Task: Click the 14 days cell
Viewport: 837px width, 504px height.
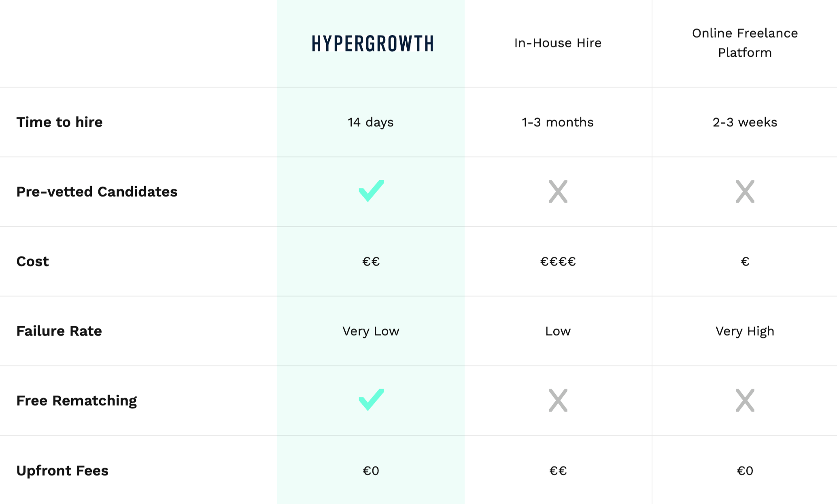Action: point(371,122)
